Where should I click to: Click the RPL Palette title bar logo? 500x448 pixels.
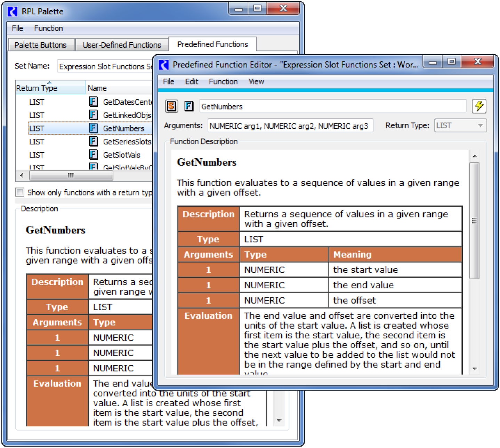(13, 11)
